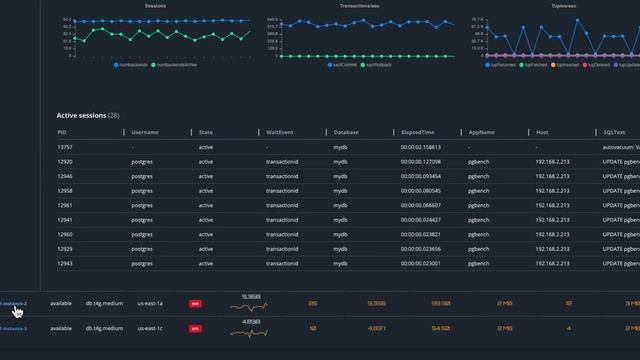This screenshot has width=640, height=360.
Task: Click the elapsed time 00:00:00.093454
Action: 420,176
